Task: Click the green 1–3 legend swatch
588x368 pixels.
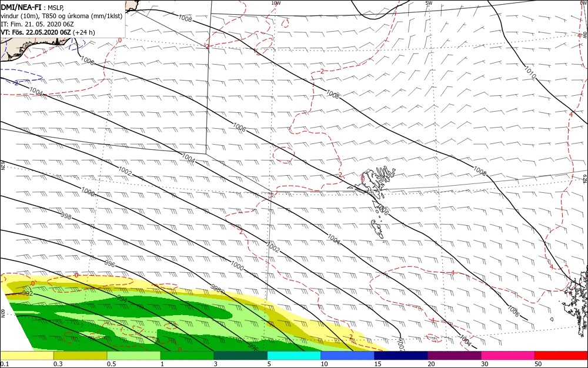Action: click(187, 356)
